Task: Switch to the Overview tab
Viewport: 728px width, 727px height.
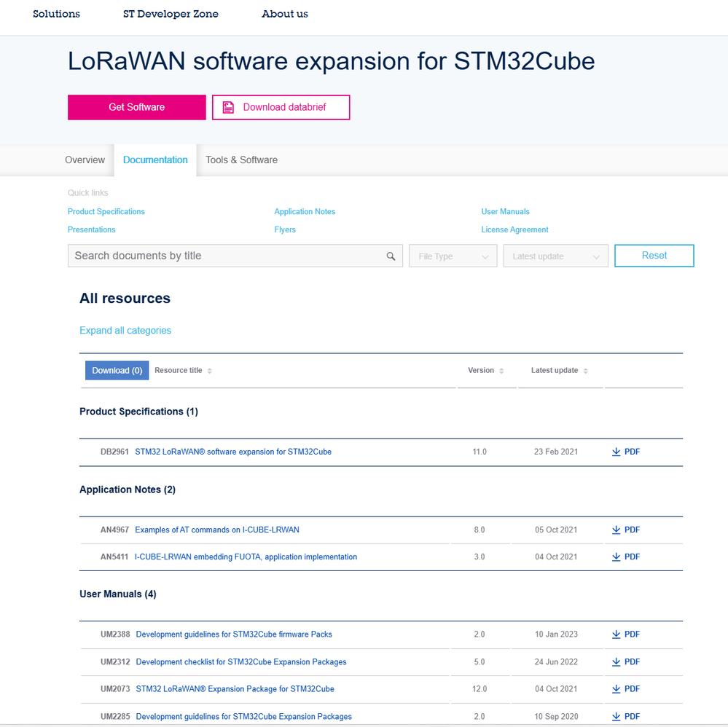Action: pyautogui.click(x=85, y=160)
